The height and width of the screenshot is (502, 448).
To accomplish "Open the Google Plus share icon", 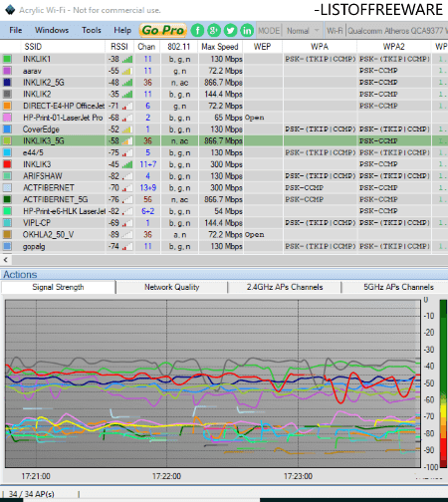I will tap(214, 31).
